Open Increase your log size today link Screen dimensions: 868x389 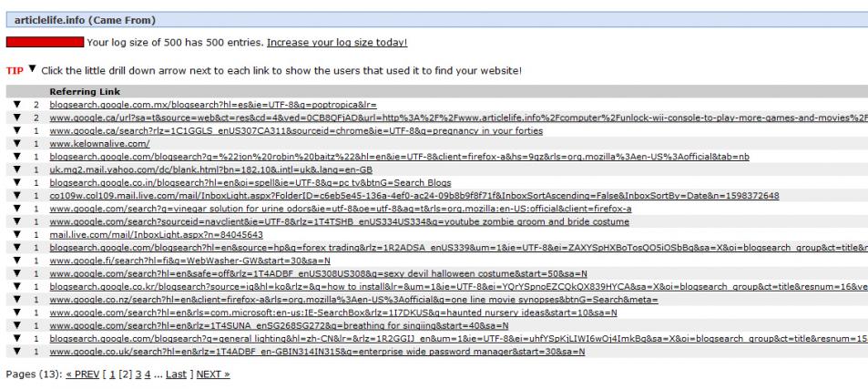point(337,43)
